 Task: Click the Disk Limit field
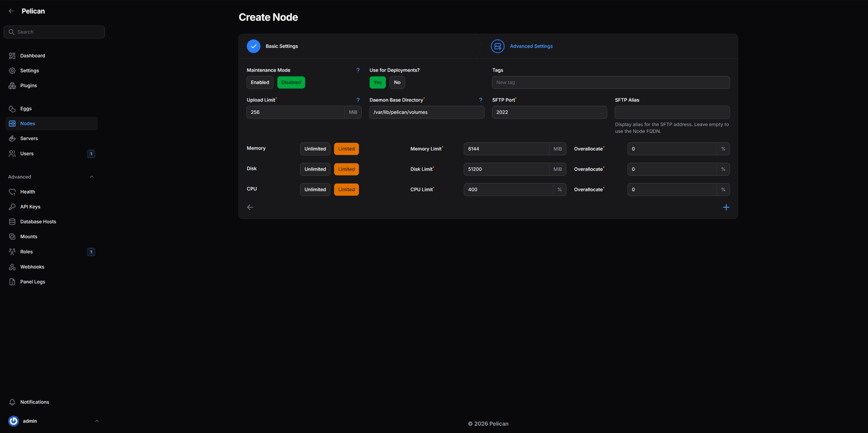pyautogui.click(x=506, y=169)
